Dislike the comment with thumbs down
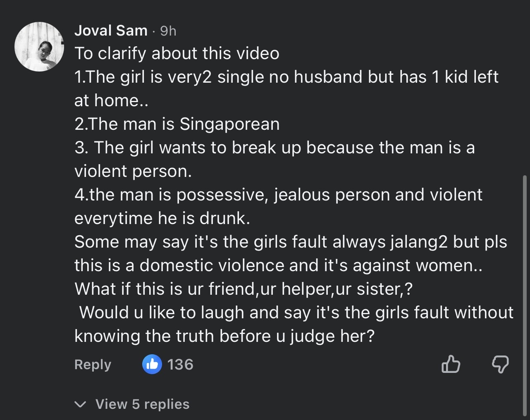Viewport: 530px width, 420px height. coord(500,364)
